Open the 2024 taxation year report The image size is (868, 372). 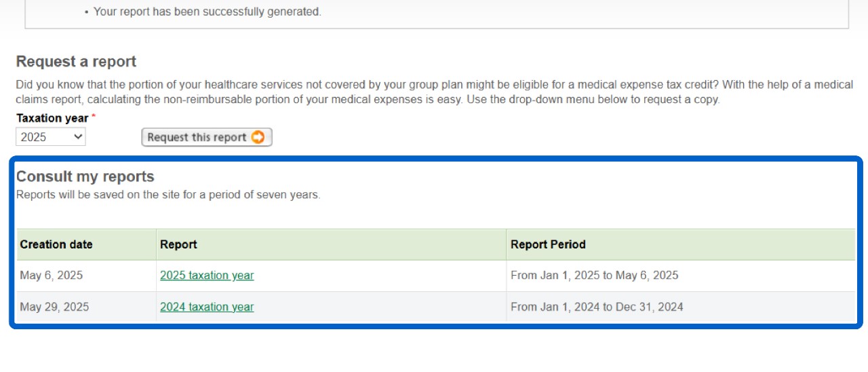[x=207, y=307]
